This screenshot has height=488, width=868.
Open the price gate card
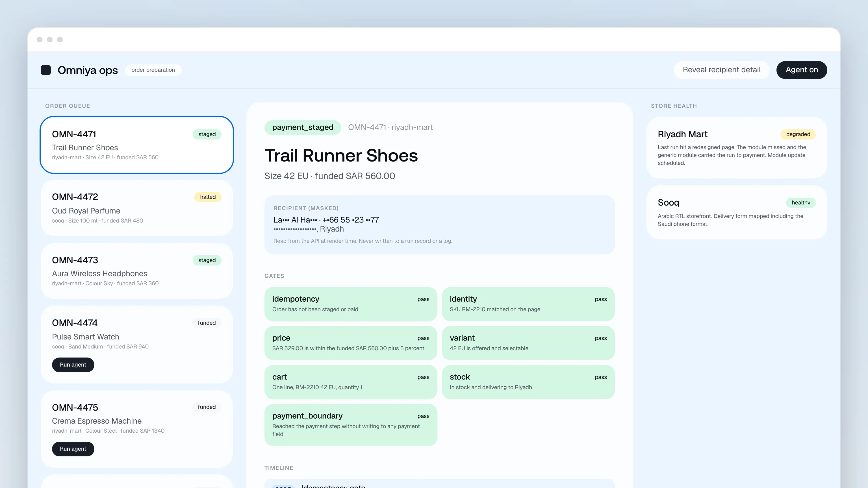coord(351,343)
